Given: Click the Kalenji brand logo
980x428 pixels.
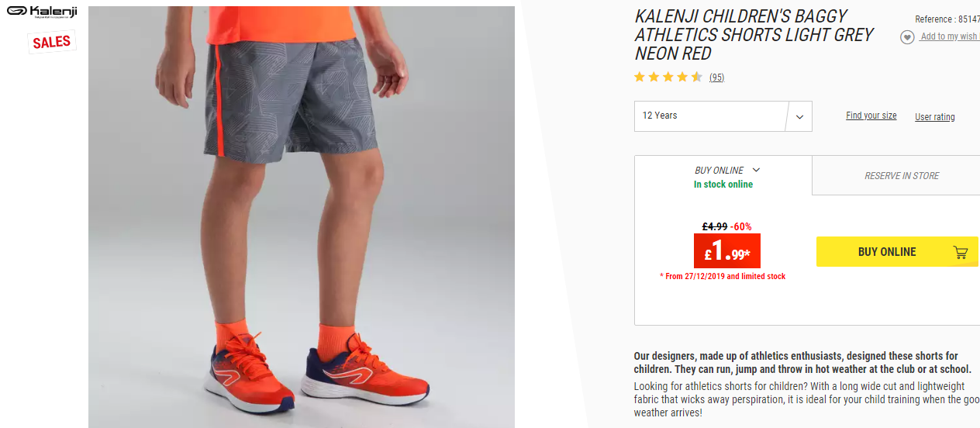Looking at the screenshot, I should pos(43,12).
